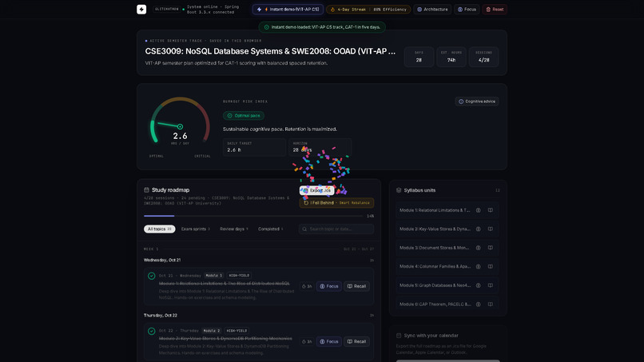Screen dimensions: 644x362
Task: Click the 3h duration chip on Oct 21
Action: click(307, 286)
